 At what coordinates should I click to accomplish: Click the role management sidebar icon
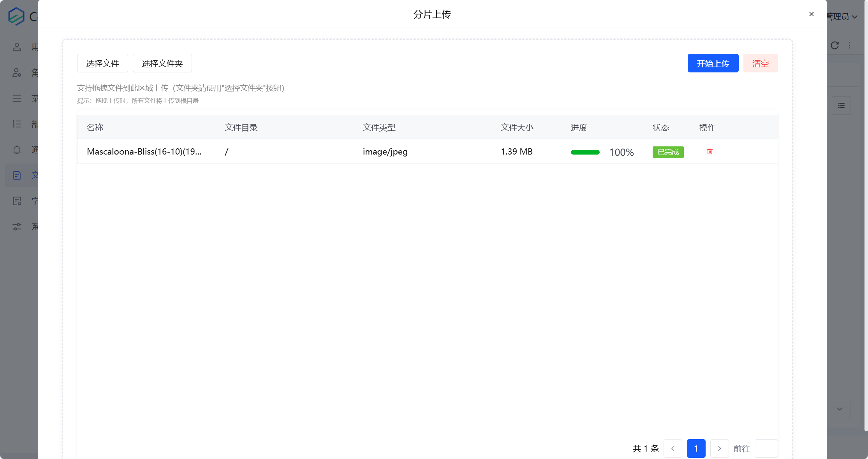click(17, 73)
